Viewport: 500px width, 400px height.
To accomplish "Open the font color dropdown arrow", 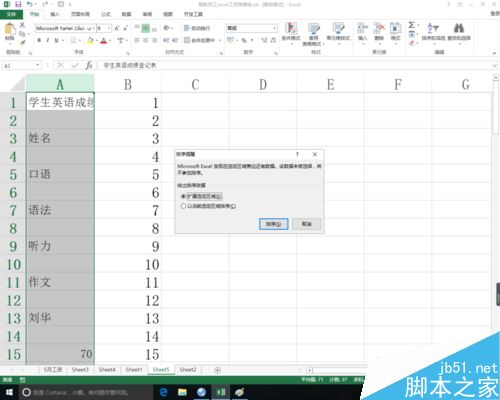I will pyautogui.click(x=110, y=40).
